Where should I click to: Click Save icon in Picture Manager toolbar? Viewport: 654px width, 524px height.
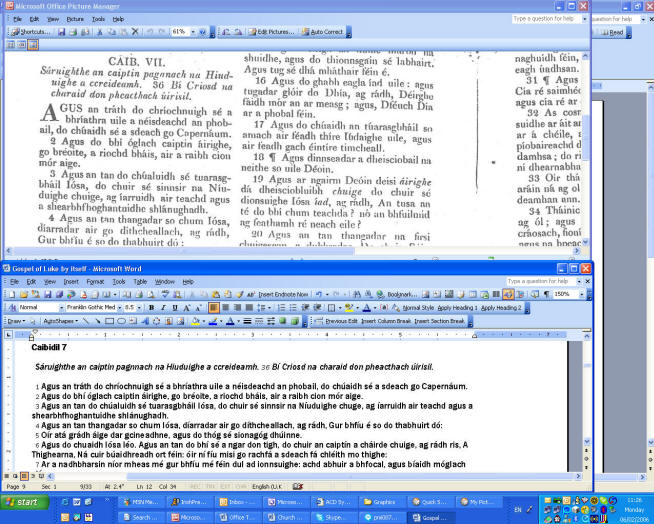pos(62,32)
